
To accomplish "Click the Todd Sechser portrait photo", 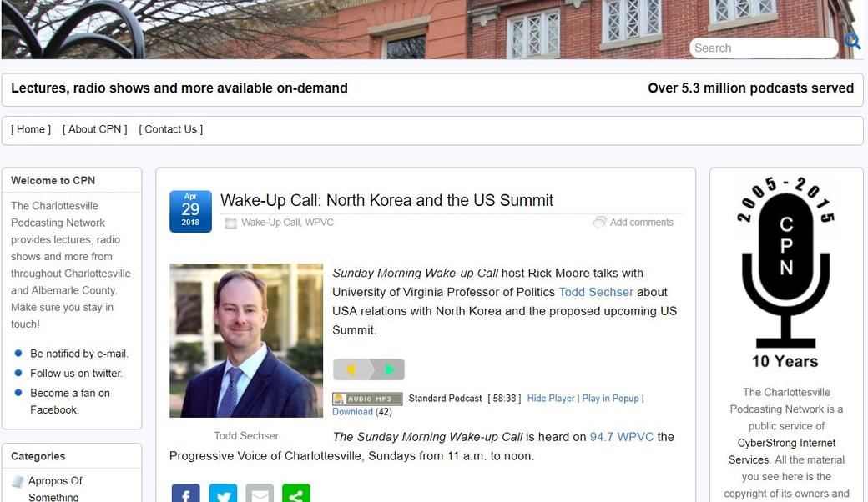I will click(x=246, y=340).
